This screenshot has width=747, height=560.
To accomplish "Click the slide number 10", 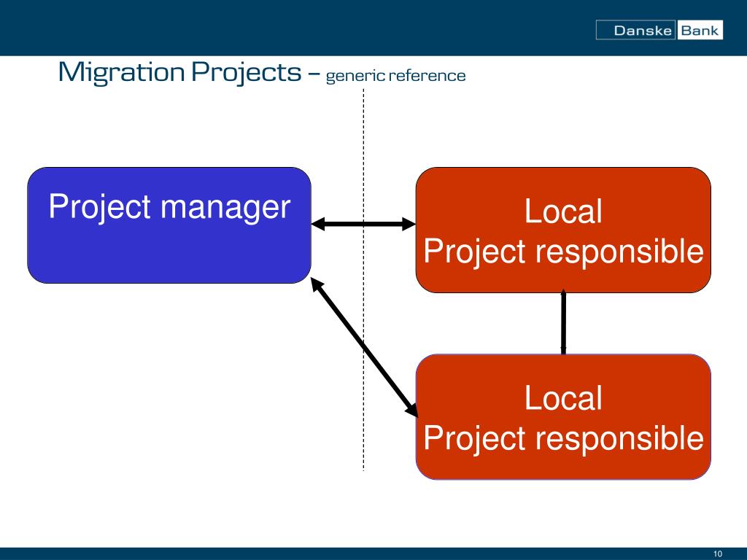I will point(718,554).
